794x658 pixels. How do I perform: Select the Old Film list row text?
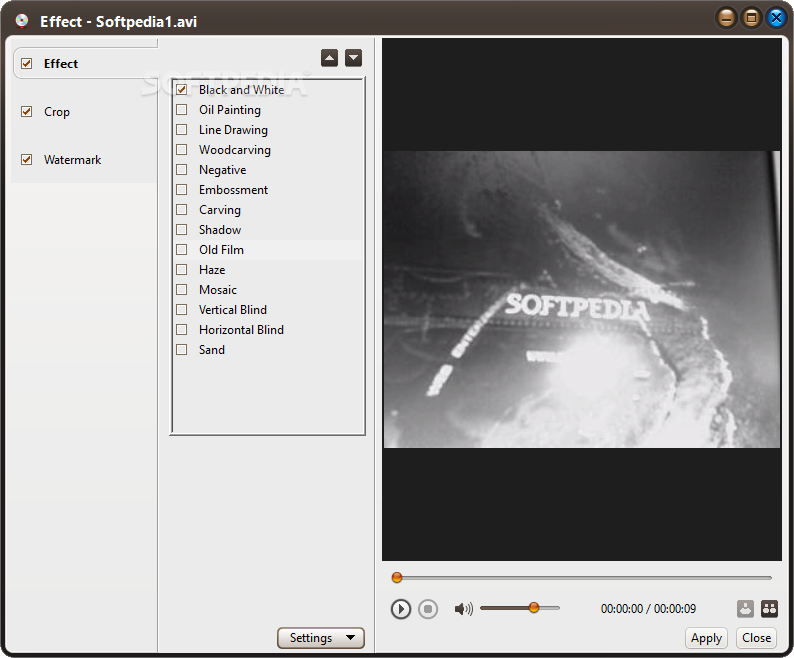221,250
